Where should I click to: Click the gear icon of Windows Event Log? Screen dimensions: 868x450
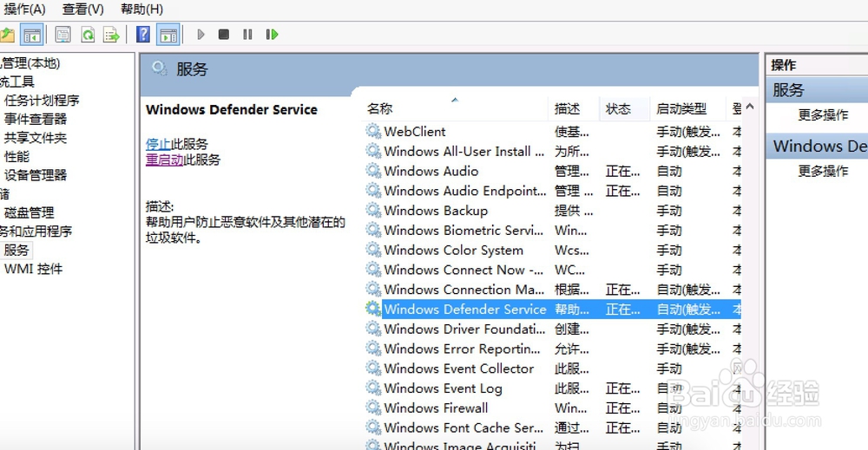coord(373,388)
